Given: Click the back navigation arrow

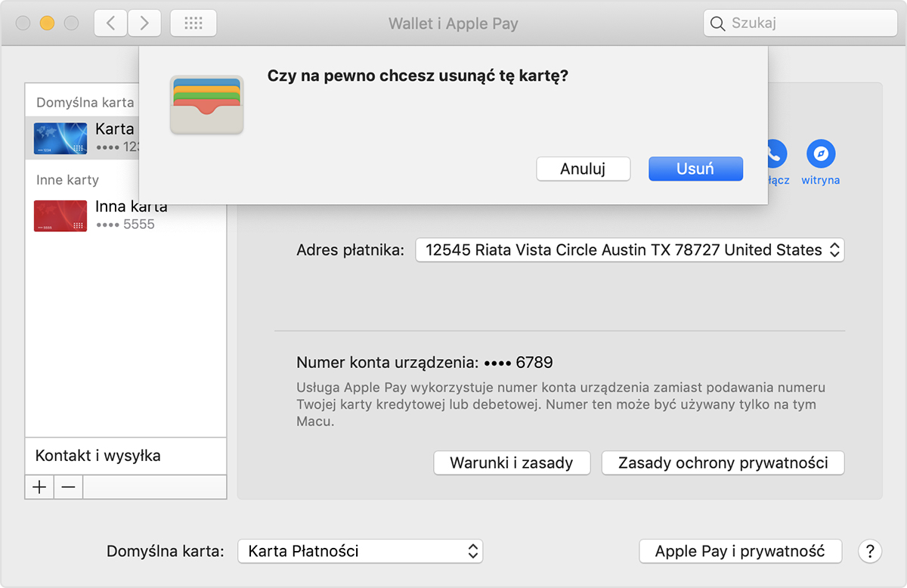Looking at the screenshot, I should click(111, 23).
